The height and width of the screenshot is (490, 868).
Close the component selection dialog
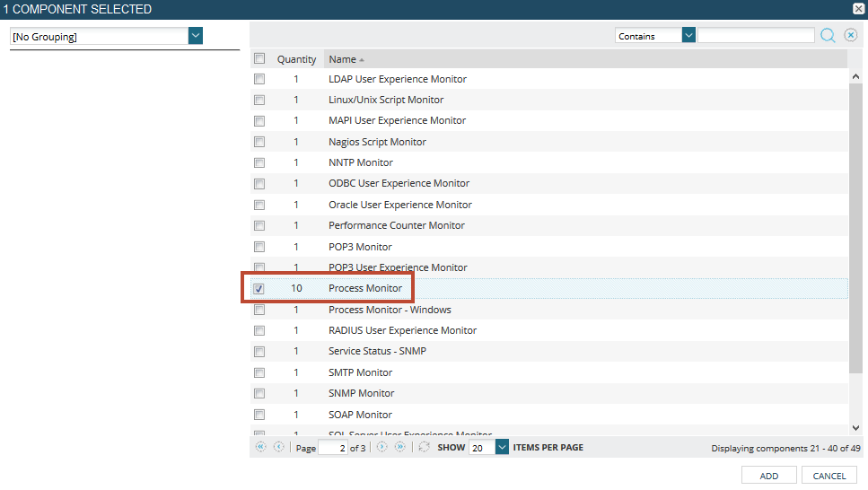[x=858, y=9]
